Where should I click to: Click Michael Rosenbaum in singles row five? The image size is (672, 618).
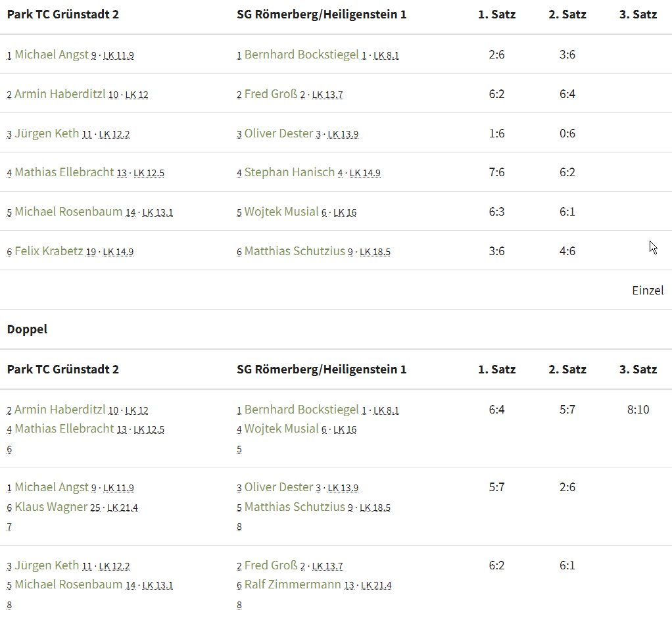coord(68,212)
